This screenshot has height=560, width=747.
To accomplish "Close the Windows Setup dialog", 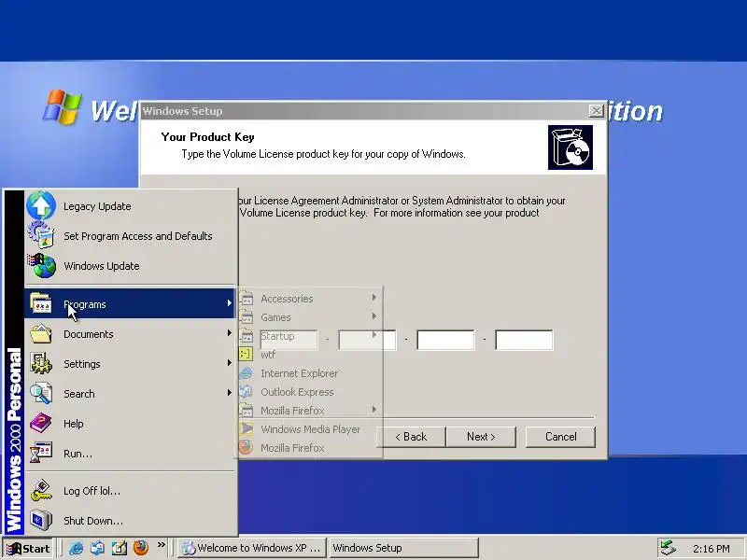I will coord(596,110).
